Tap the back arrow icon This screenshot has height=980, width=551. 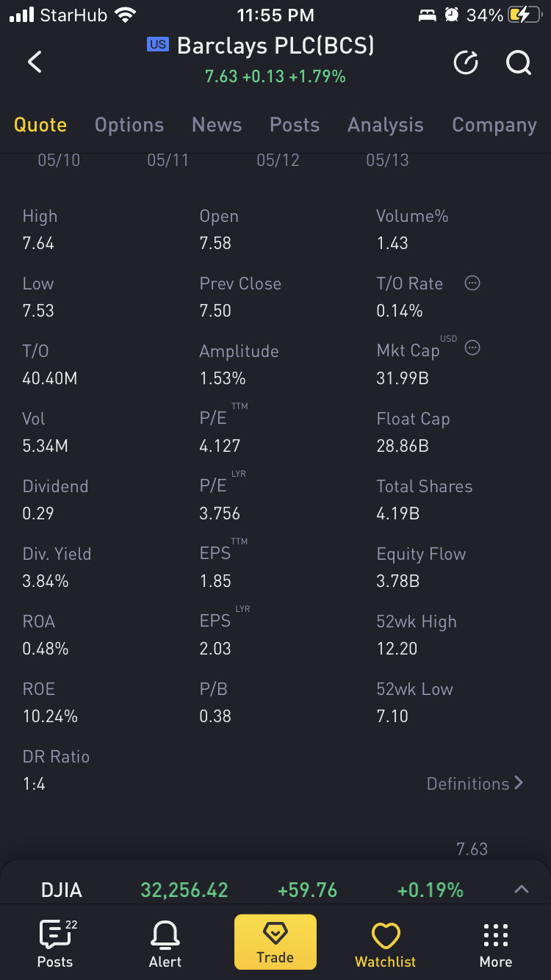point(35,62)
